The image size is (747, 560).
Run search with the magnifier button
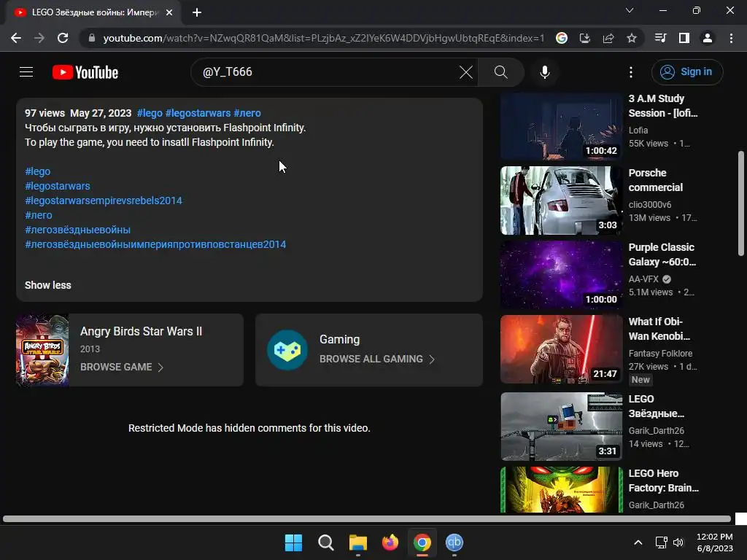[x=500, y=72]
